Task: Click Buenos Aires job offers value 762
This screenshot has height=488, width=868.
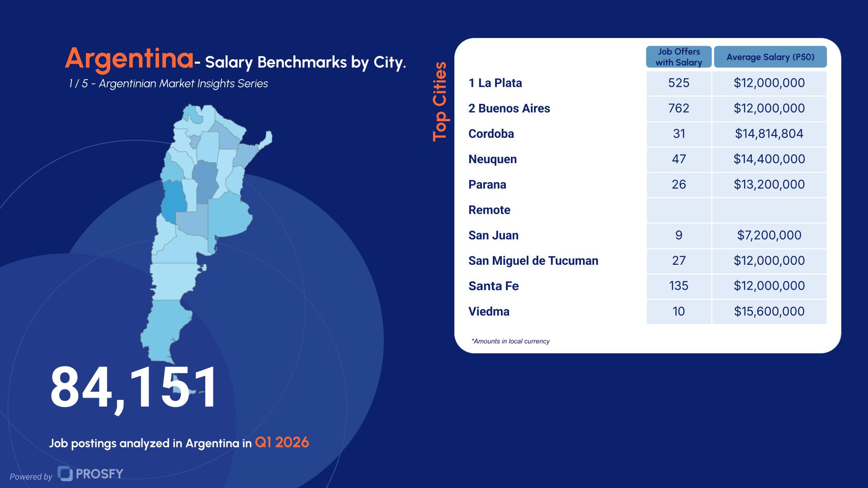Action: pyautogui.click(x=679, y=108)
